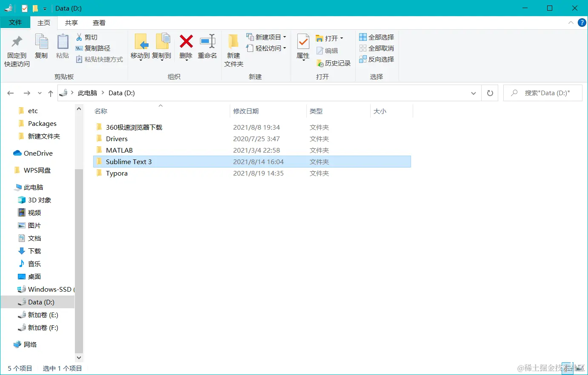Open 3D 对象 in navigation pane
Image resolution: width=588 pixels, height=375 pixels.
[x=39, y=200]
